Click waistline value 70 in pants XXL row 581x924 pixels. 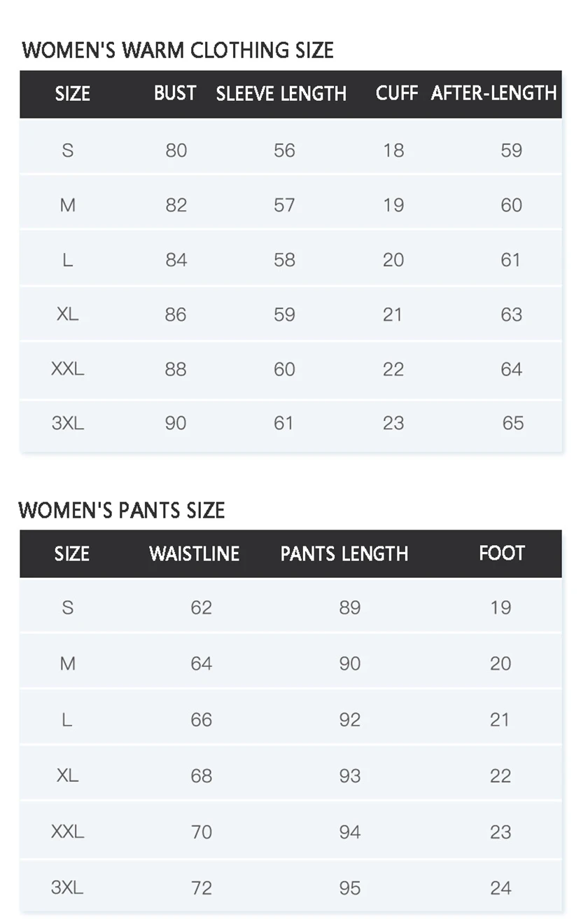[x=202, y=832]
